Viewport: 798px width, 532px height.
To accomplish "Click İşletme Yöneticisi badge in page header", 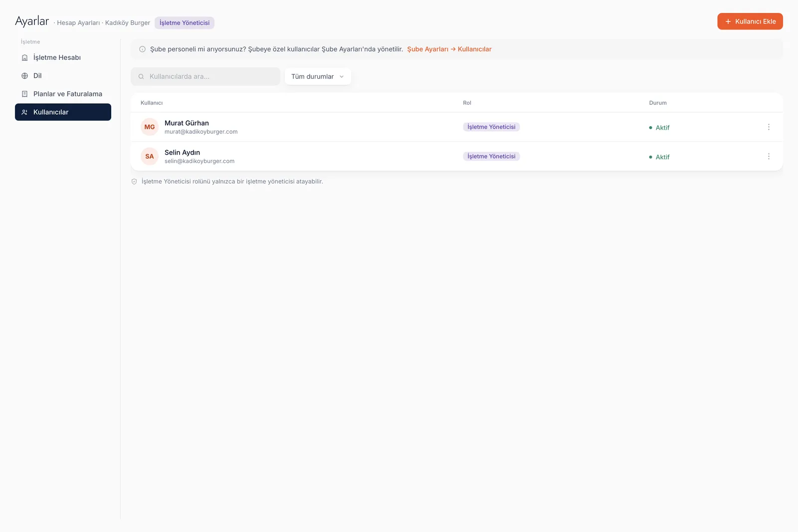I will tap(185, 23).
